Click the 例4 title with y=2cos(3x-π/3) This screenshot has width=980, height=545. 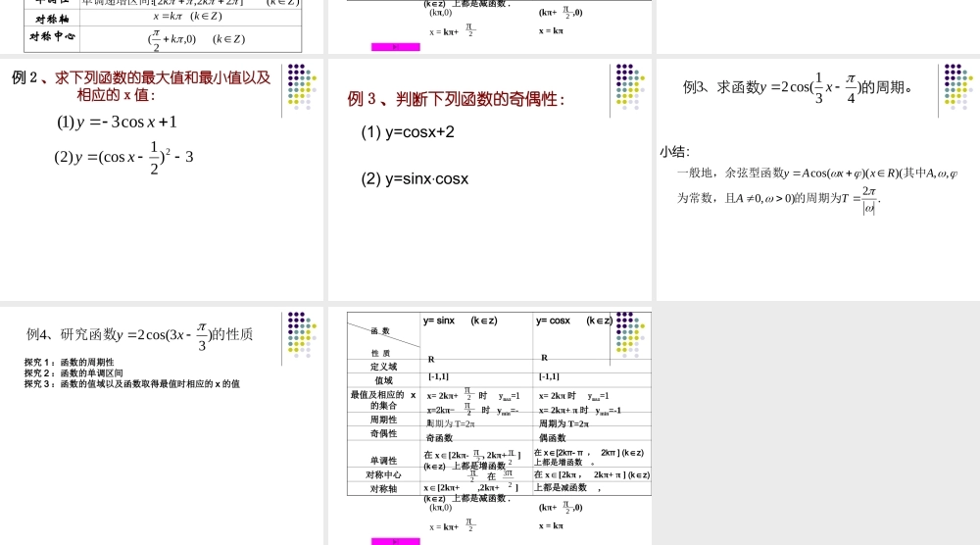click(x=139, y=335)
